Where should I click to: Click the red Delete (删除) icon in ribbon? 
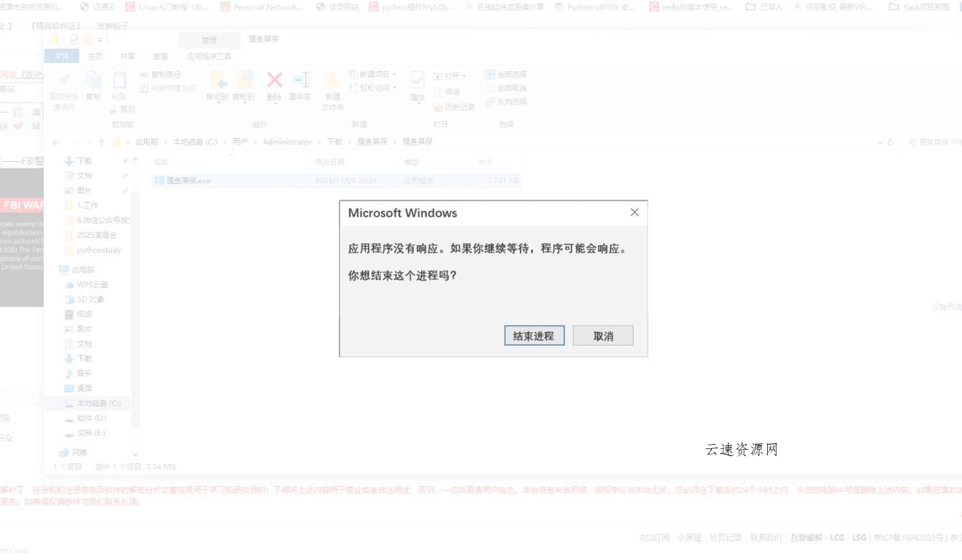274,80
